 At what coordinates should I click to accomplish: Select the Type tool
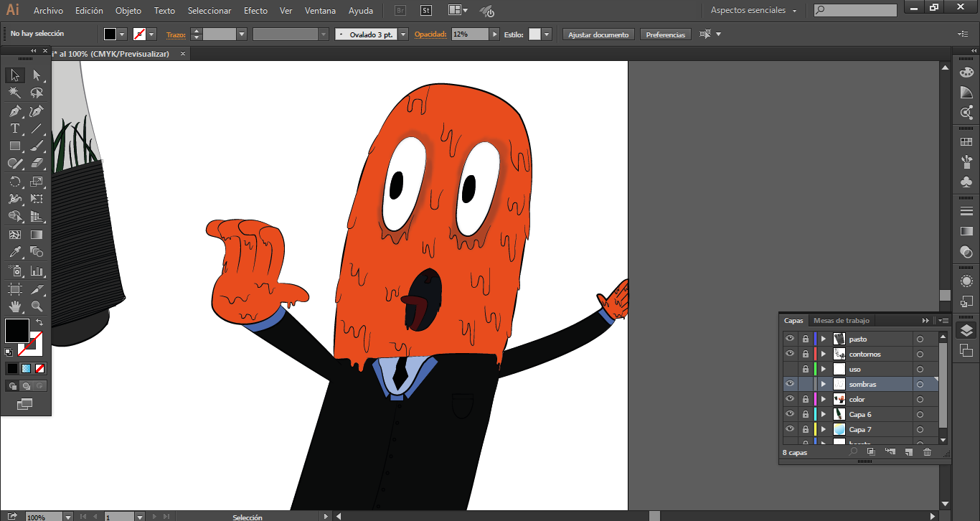click(x=14, y=128)
